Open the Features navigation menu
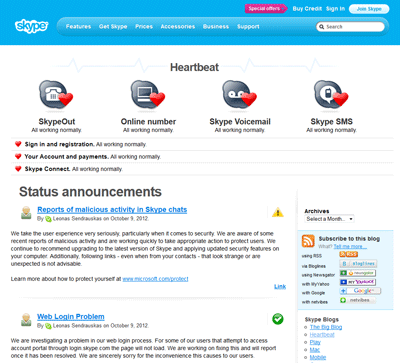The height and width of the screenshot is (363, 400). click(78, 26)
